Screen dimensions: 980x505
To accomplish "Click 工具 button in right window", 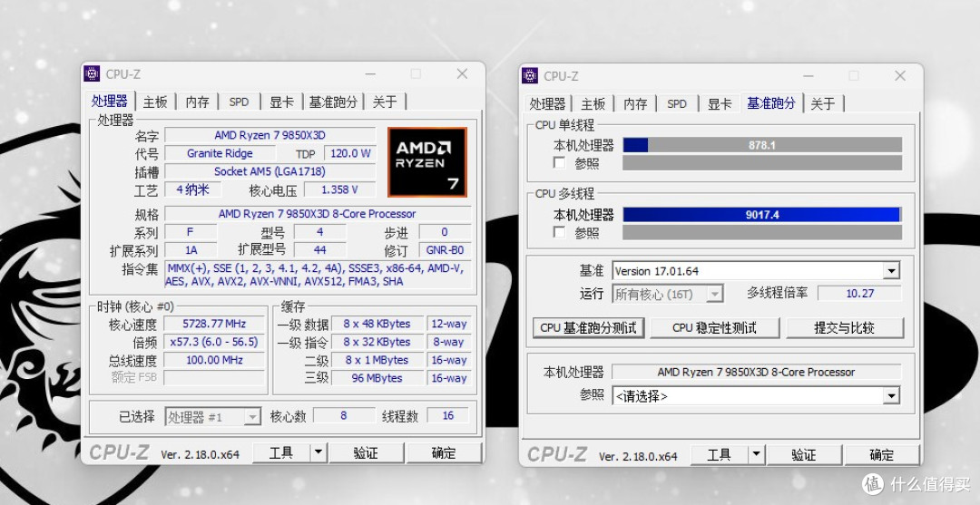I will click(719, 454).
